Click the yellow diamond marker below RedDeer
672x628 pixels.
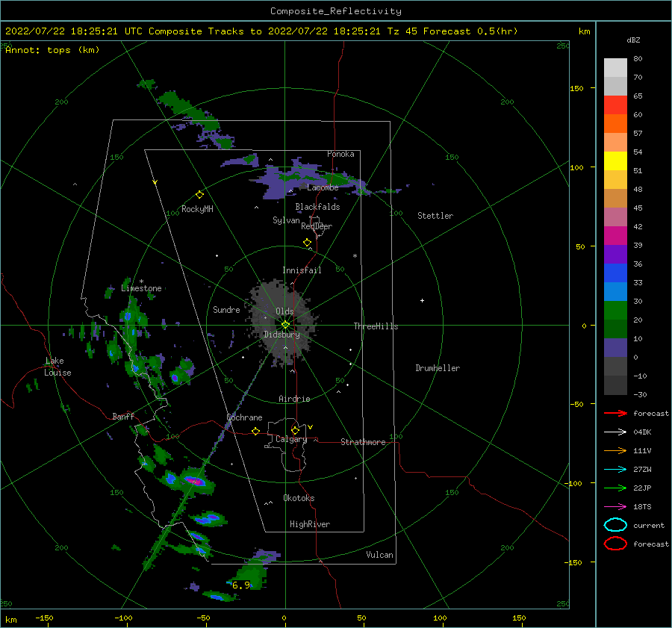307,243
